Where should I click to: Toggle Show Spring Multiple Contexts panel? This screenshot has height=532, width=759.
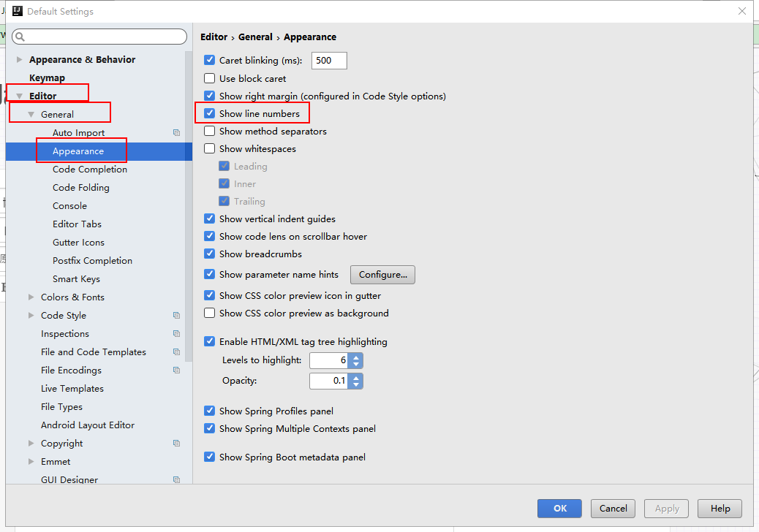[210, 428]
